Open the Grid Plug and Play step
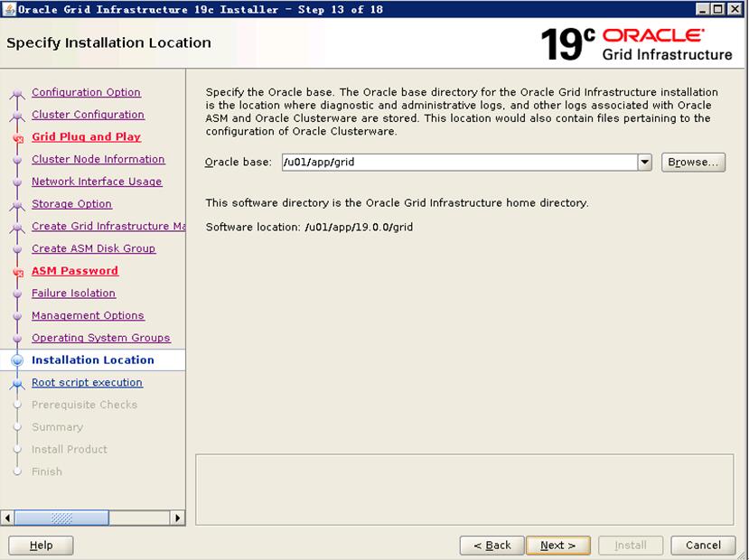The width and height of the screenshot is (749, 560). [x=86, y=136]
